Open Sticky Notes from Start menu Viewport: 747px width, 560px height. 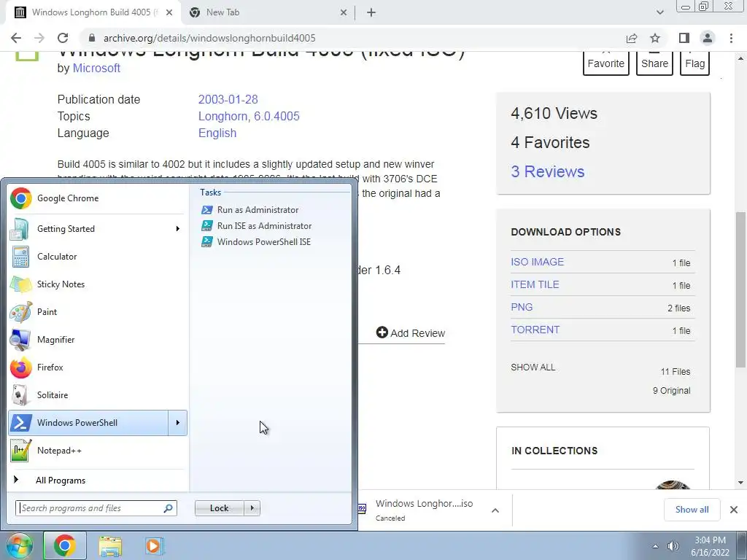pyautogui.click(x=97, y=284)
